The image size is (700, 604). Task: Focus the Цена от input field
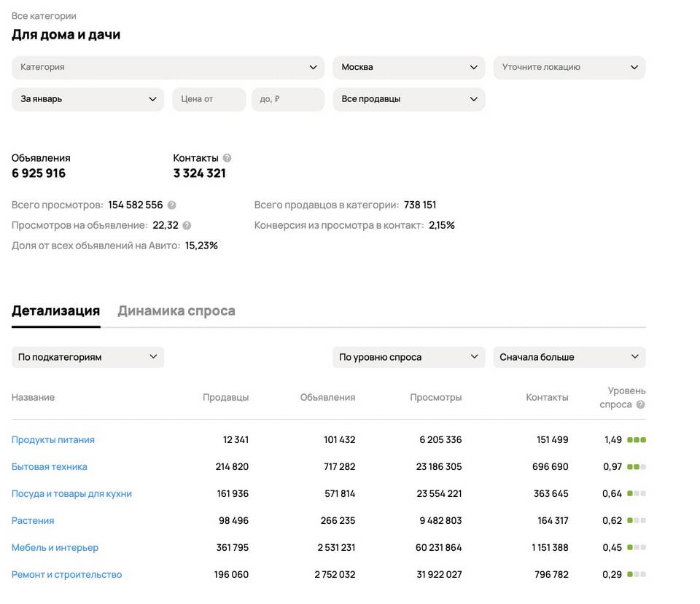[209, 99]
